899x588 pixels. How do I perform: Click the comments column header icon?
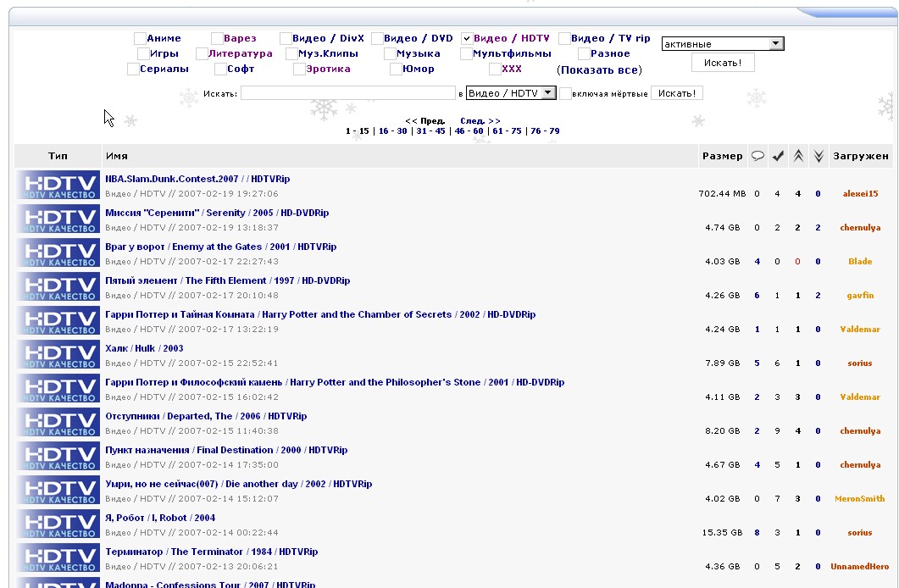click(757, 156)
